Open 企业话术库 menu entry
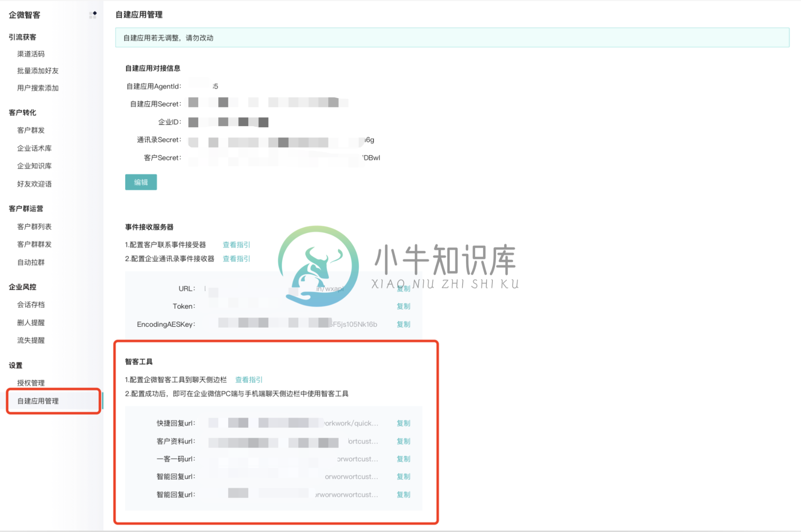801x532 pixels. 34,148
